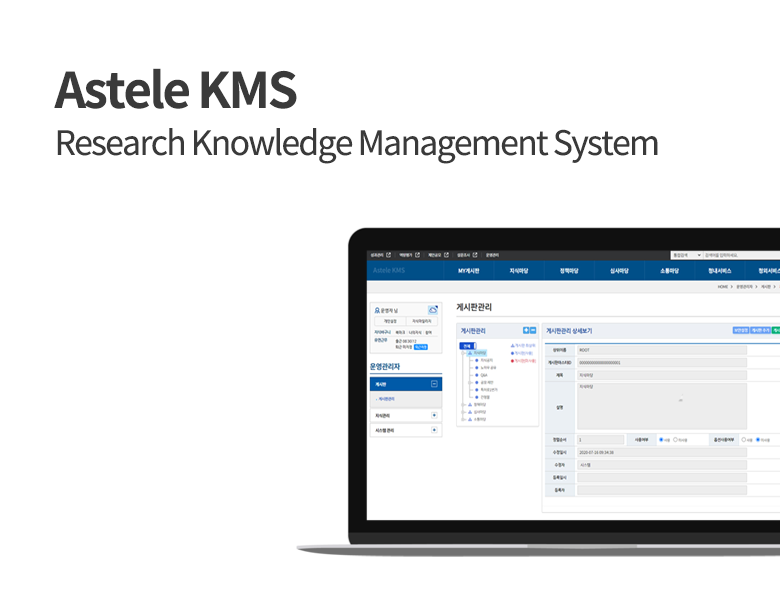The image size is (780, 600).
Task: Click the Astele KMS logo in navigation bar
Action: (x=389, y=270)
